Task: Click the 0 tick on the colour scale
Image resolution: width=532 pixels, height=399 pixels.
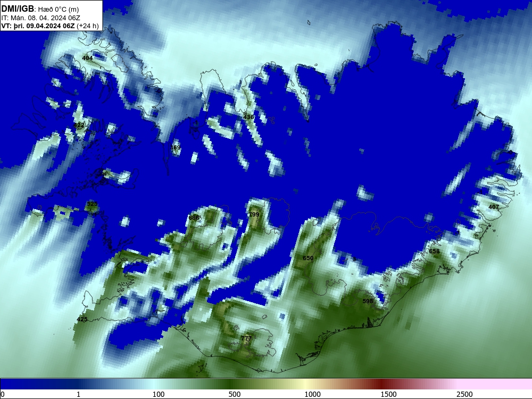Action: coord(3,394)
